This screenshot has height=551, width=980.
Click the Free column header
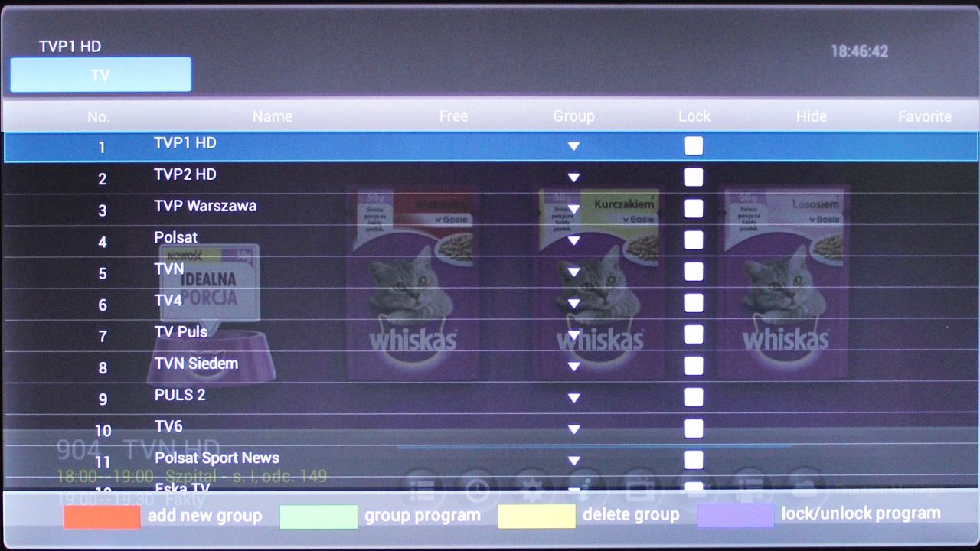[x=453, y=116]
